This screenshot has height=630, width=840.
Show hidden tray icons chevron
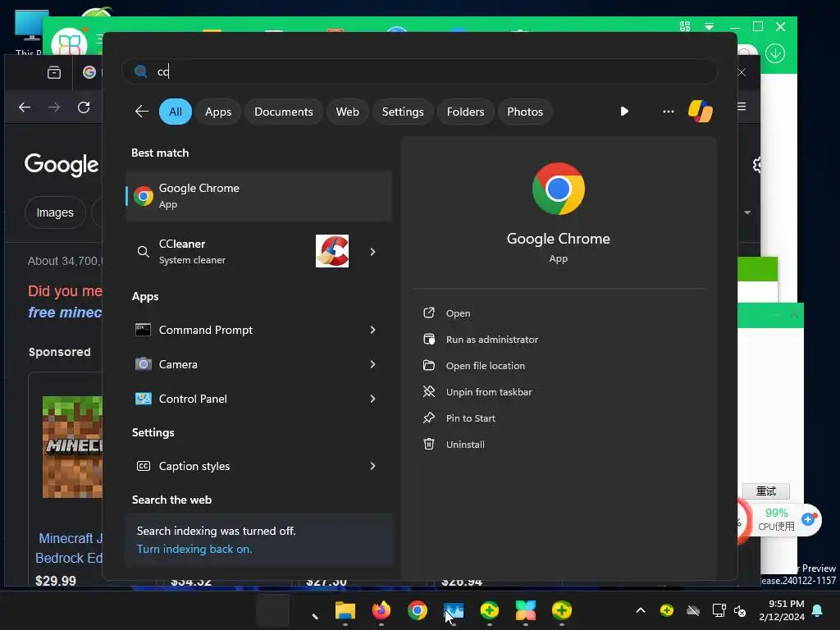point(640,610)
